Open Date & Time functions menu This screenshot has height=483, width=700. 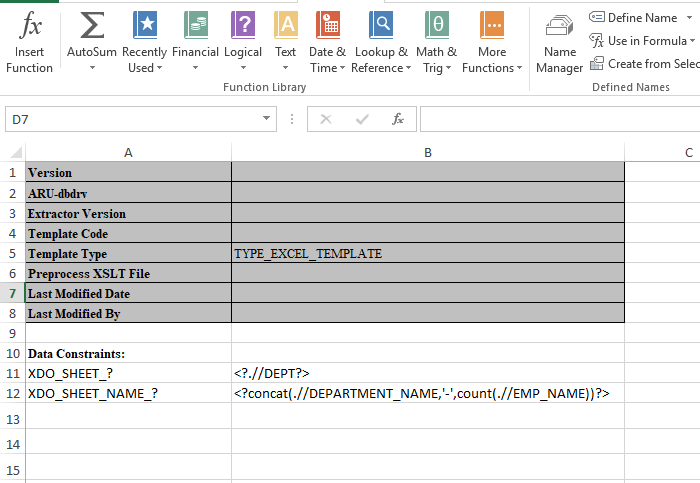pos(327,42)
